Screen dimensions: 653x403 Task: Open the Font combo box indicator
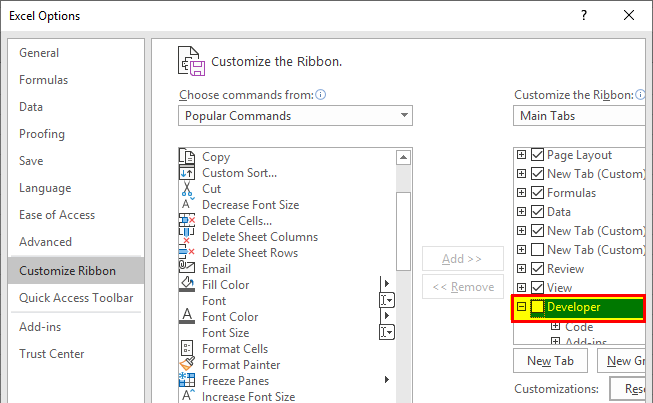click(387, 300)
